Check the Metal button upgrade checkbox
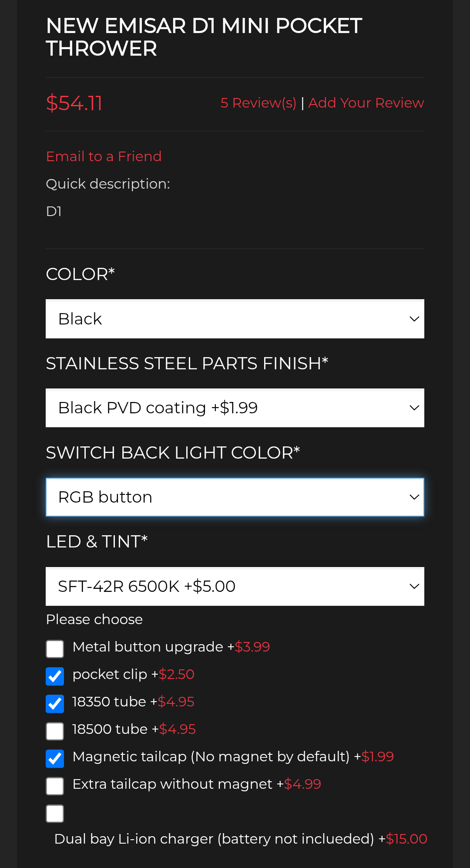Viewport: 470px width, 868px height. point(55,648)
